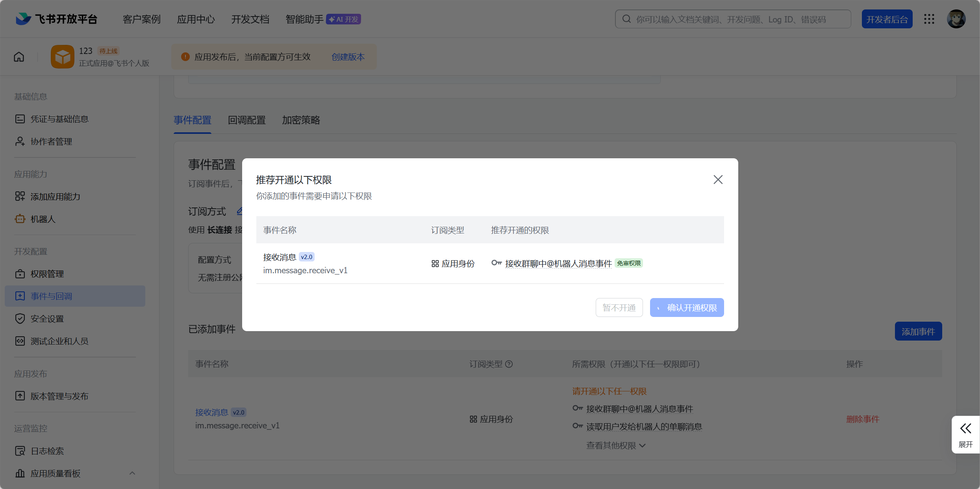Click the 暂不开通 button
Screen dimensions: 980x489
[619, 307]
